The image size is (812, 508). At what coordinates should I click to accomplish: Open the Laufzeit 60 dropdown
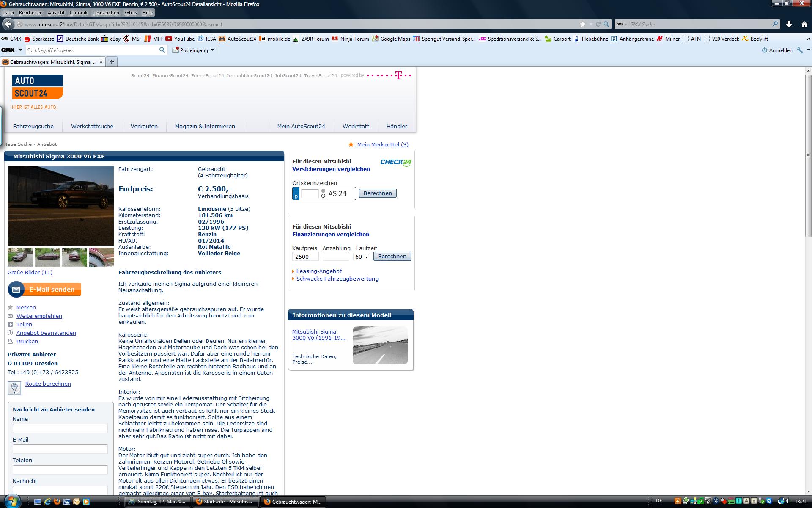[362, 257]
